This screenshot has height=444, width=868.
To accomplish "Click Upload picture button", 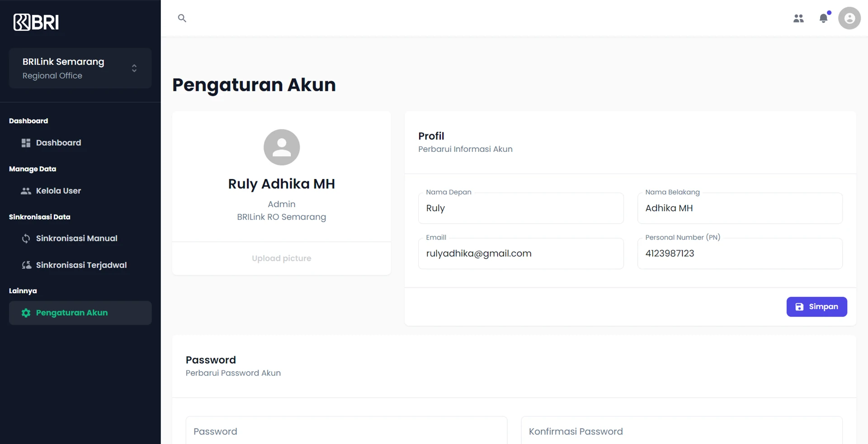I will pos(281,258).
